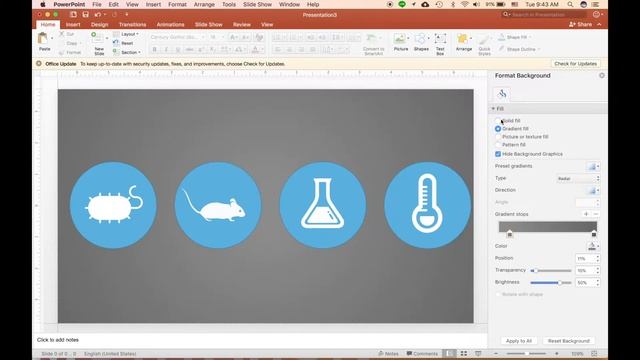Click the Check for Updates button
The height and width of the screenshot is (360, 640).
pos(576,64)
